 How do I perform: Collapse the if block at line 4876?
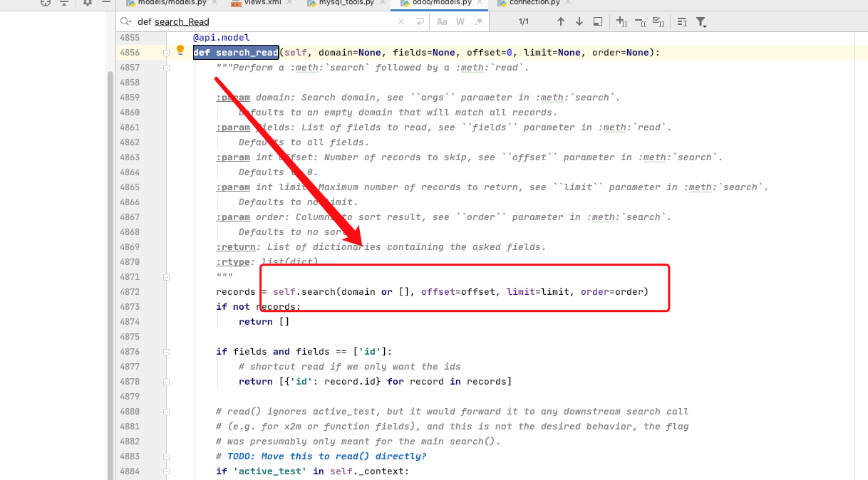click(x=166, y=352)
